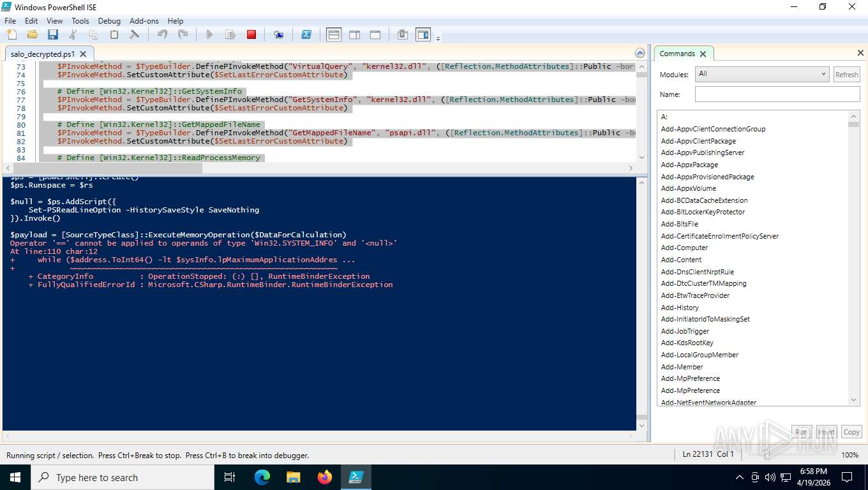Open the Edit menu
Screen dimensions: 868x490
31,20
